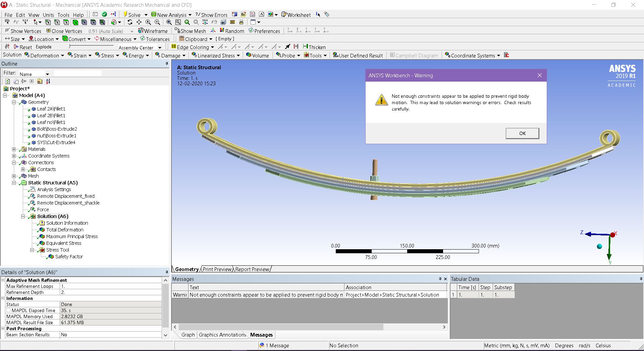
Task: Select Total Deformation in the outline tree
Action: pyautogui.click(x=65, y=230)
